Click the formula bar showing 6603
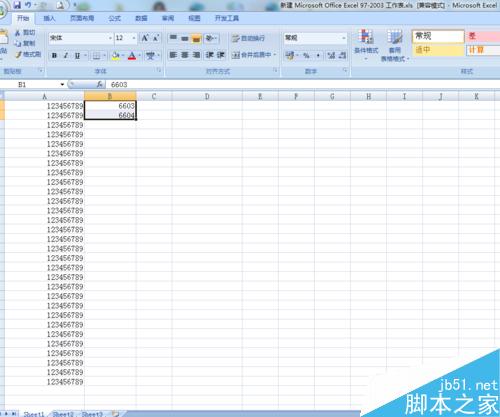The height and width of the screenshot is (417, 500). (x=302, y=85)
